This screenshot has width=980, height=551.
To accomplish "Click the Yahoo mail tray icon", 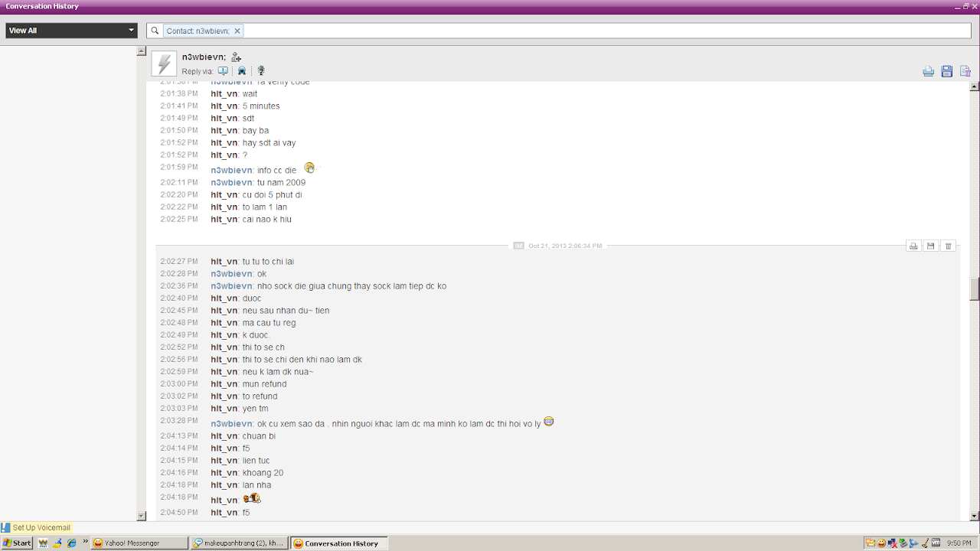I will 871,543.
